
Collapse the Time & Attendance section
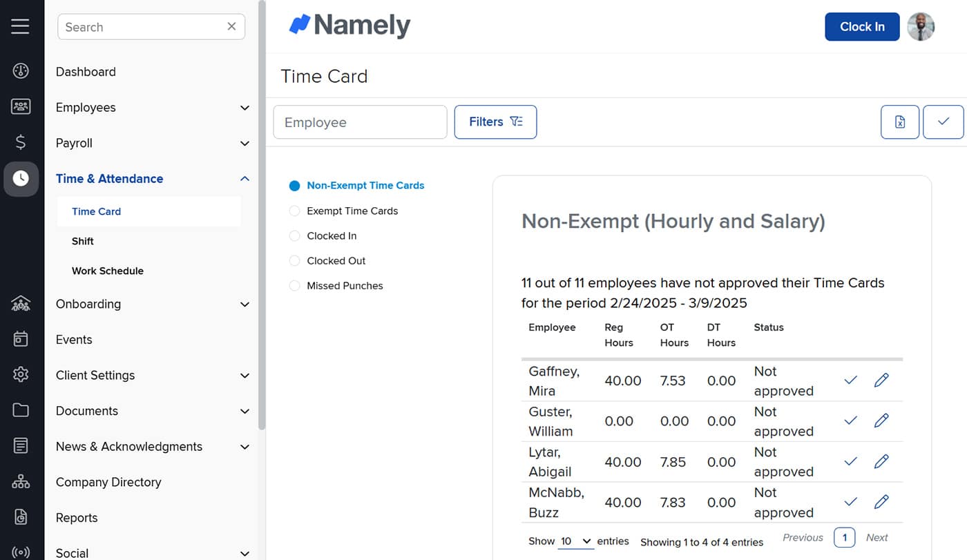coord(244,179)
